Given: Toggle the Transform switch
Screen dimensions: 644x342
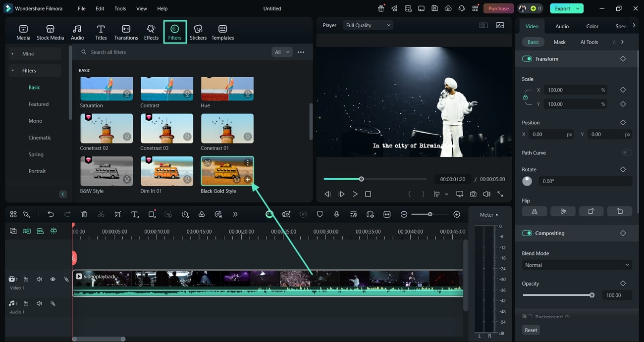Looking at the screenshot, I should click(x=527, y=59).
